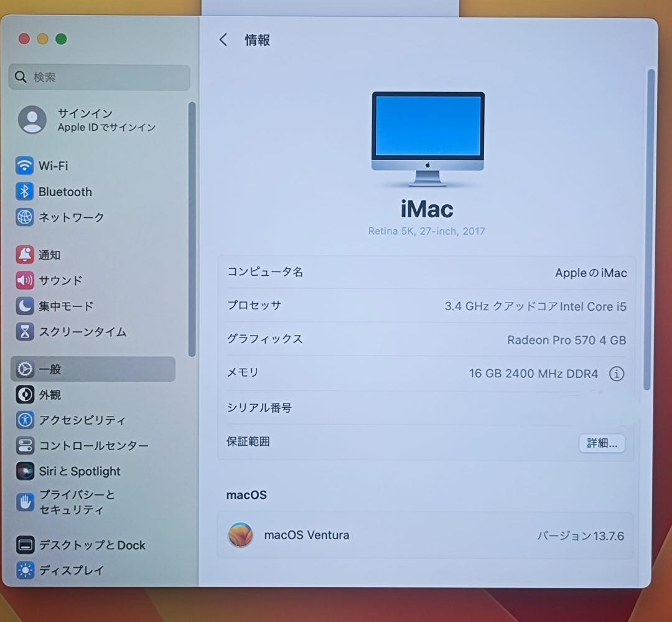Open スクリーンタイム settings
This screenshot has width=672, height=622.
click(24, 332)
